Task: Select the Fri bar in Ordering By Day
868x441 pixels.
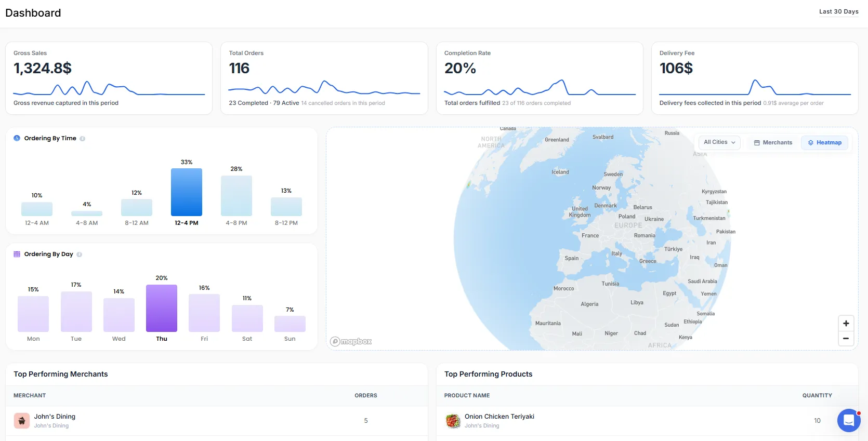Action: [x=204, y=313]
